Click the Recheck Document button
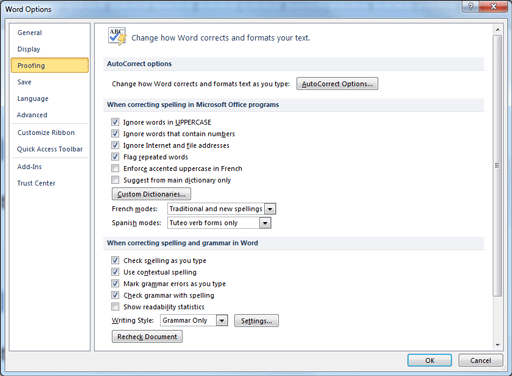 point(147,337)
